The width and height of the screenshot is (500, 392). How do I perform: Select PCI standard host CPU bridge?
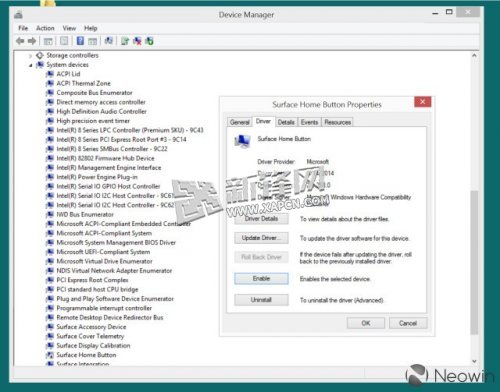[x=97, y=289]
